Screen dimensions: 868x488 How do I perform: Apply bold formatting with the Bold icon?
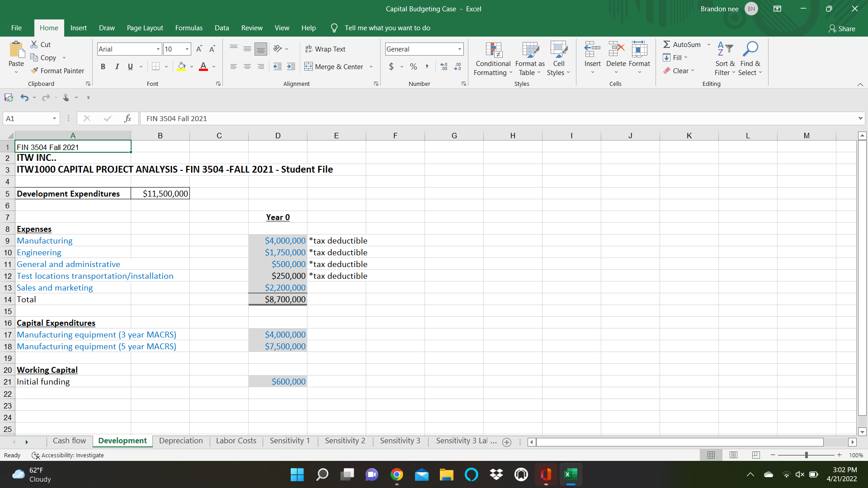[103, 66]
